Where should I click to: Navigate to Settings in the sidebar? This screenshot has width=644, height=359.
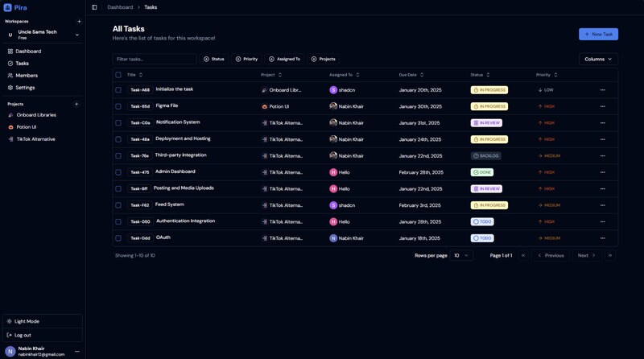25,88
